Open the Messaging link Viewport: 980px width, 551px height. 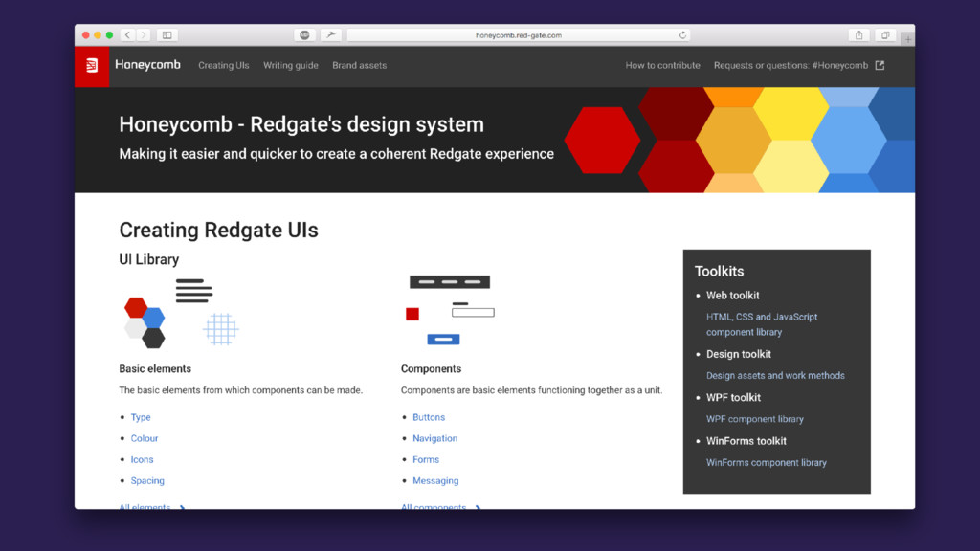click(435, 480)
